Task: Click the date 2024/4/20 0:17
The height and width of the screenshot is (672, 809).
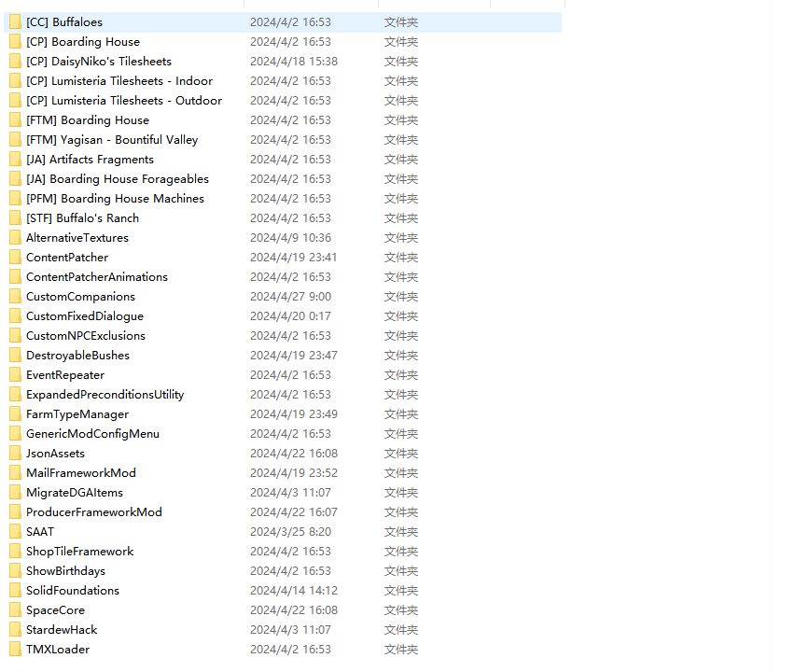Action: [290, 316]
